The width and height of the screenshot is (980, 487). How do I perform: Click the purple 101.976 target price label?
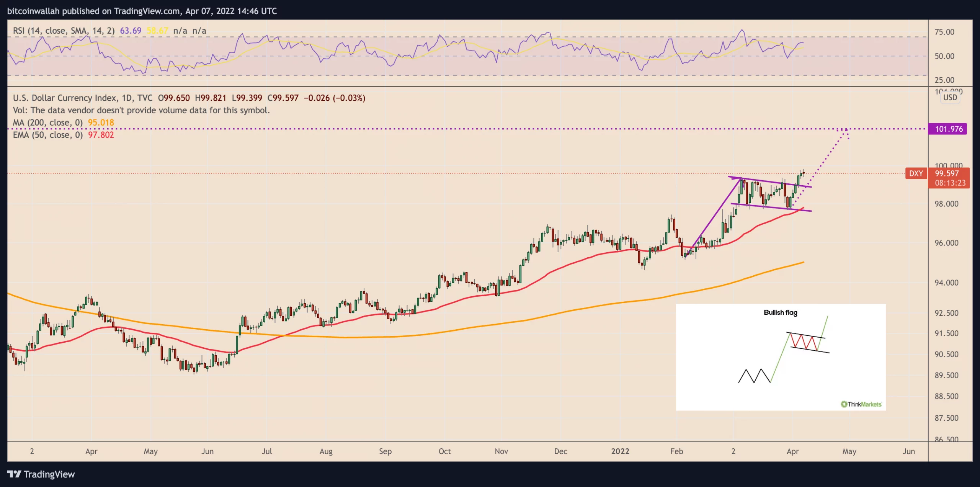click(x=948, y=129)
